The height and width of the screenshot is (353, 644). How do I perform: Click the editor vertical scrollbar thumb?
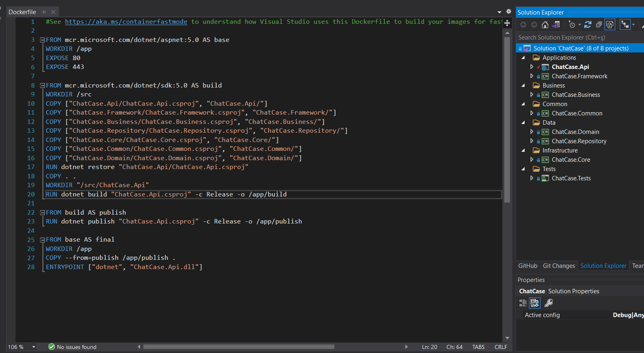[x=507, y=120]
